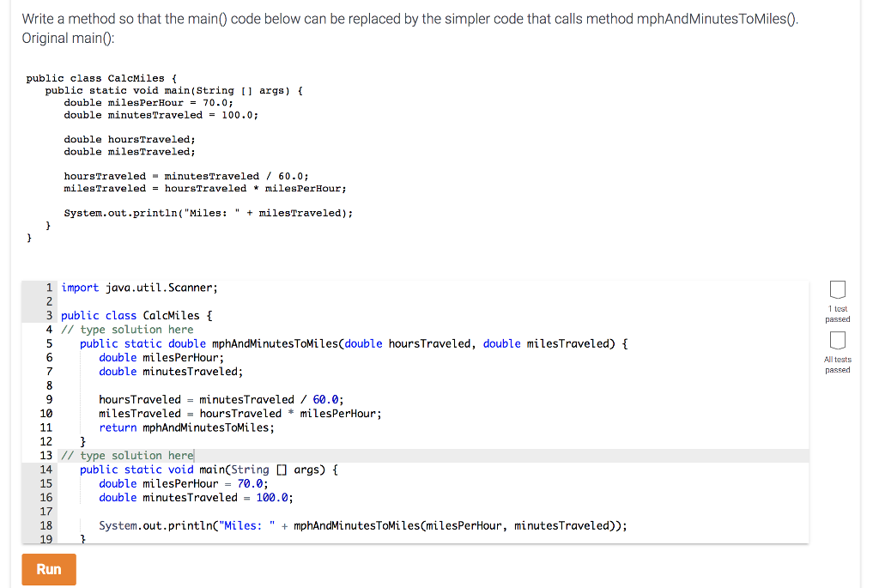Click the 'All tests passed' label text
Screen dimensions: 879x588
pyautogui.click(x=838, y=364)
